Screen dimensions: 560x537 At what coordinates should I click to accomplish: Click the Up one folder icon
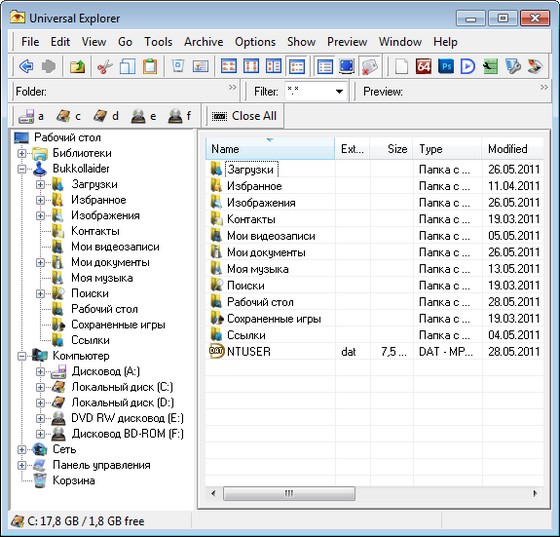(x=78, y=66)
